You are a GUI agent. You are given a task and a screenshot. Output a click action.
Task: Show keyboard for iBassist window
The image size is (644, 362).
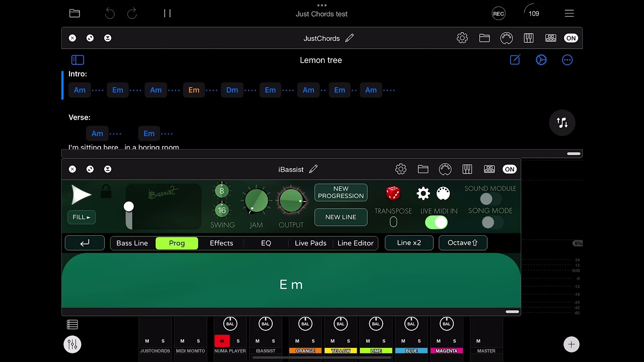click(x=467, y=169)
